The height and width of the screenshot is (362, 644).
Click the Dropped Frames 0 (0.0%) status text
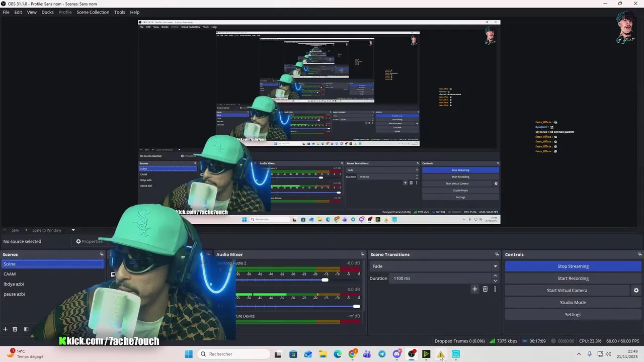point(459,341)
